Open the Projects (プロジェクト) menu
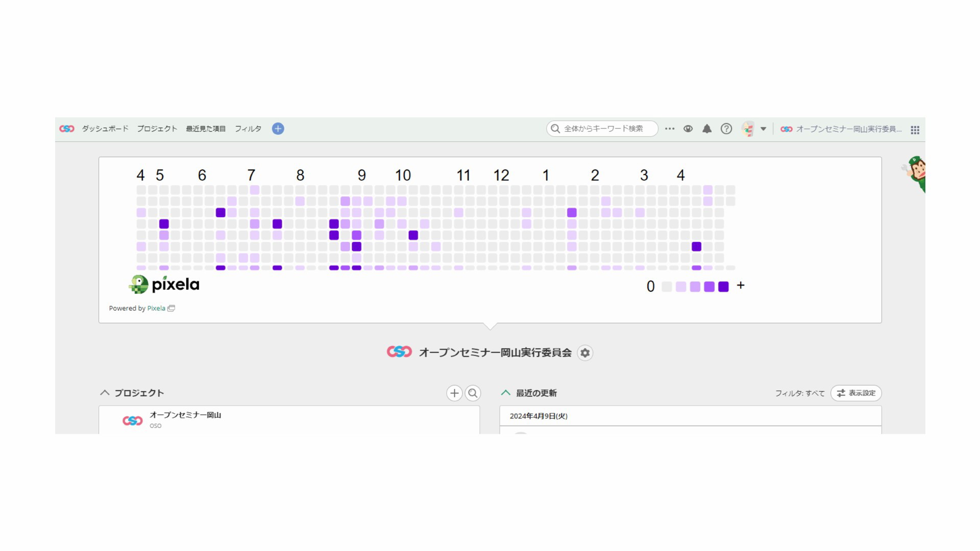The width and height of the screenshot is (980, 551). point(157,129)
